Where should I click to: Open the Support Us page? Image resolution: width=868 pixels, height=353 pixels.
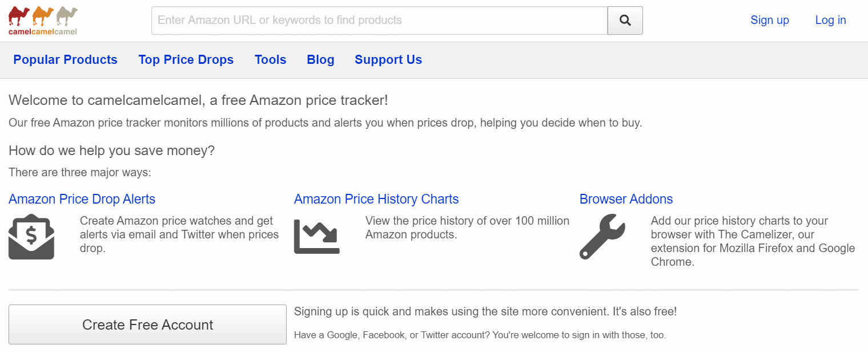click(388, 59)
